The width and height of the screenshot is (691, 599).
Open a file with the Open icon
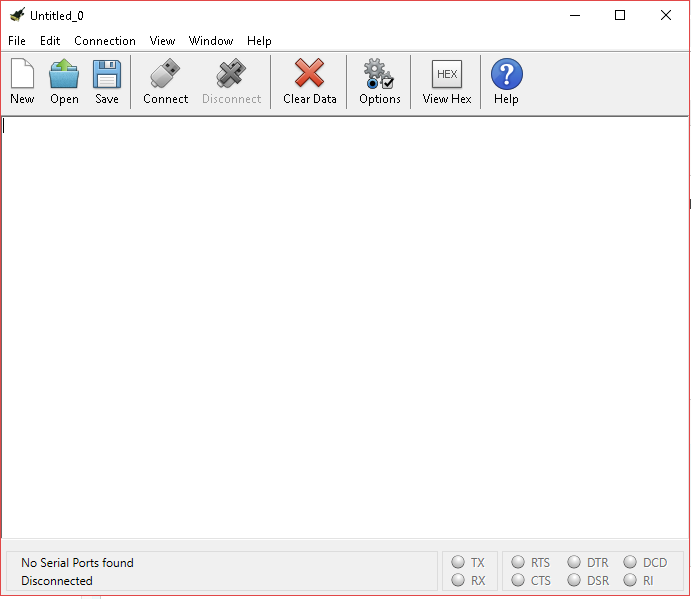[x=64, y=75]
